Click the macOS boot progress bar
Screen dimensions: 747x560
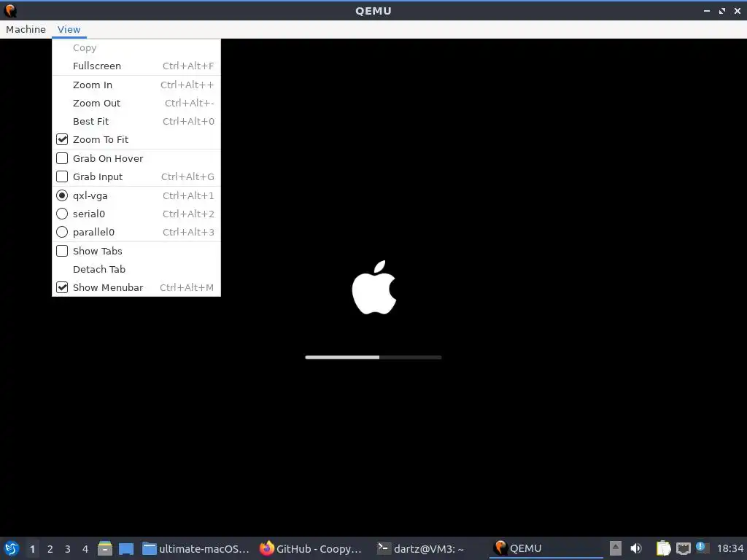pos(373,357)
